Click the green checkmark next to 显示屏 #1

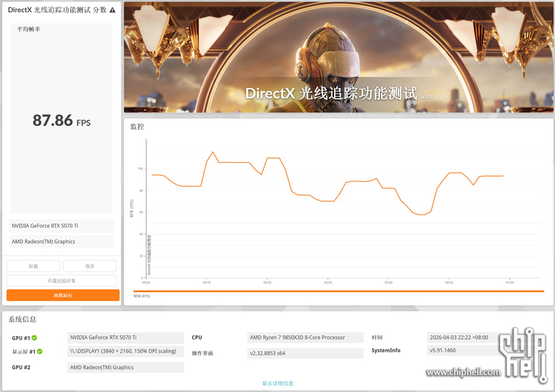click(x=40, y=352)
